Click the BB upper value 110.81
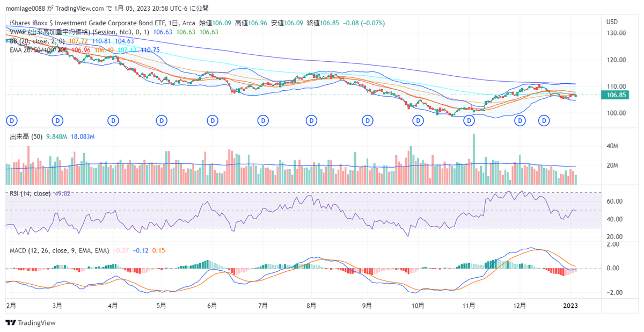This screenshot has width=644, height=332. pyautogui.click(x=101, y=41)
